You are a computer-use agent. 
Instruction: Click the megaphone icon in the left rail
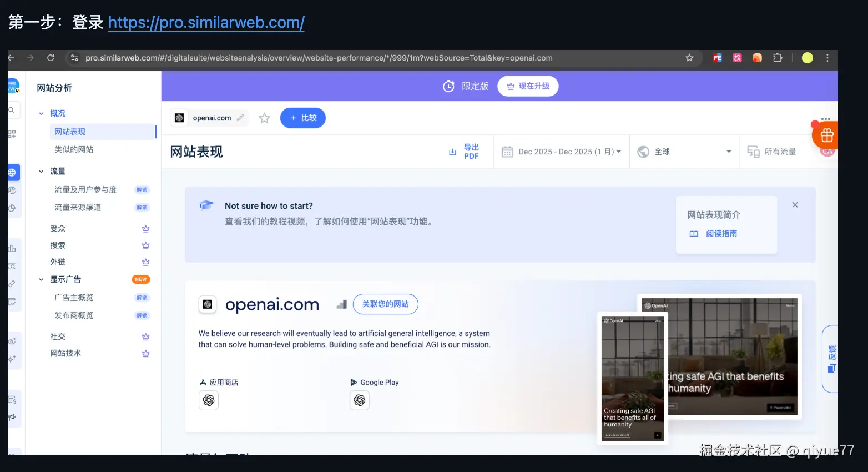click(12, 417)
